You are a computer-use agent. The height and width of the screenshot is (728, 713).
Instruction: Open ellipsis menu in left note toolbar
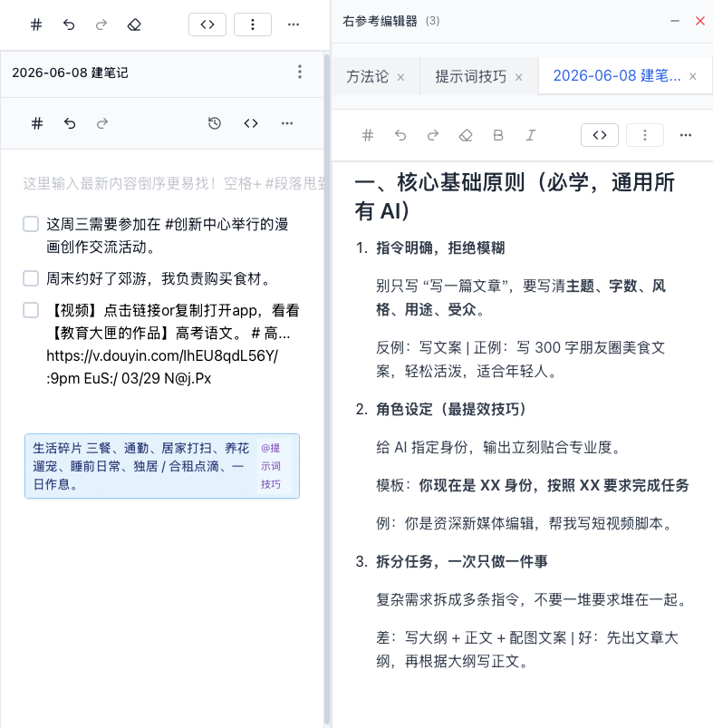click(287, 123)
